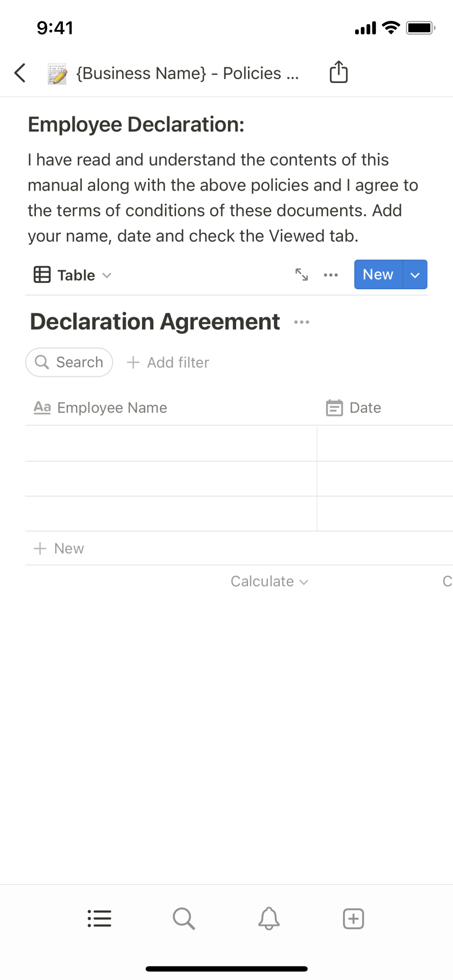Expand the blue New button arrow
This screenshot has height=980, width=453.
(x=415, y=275)
